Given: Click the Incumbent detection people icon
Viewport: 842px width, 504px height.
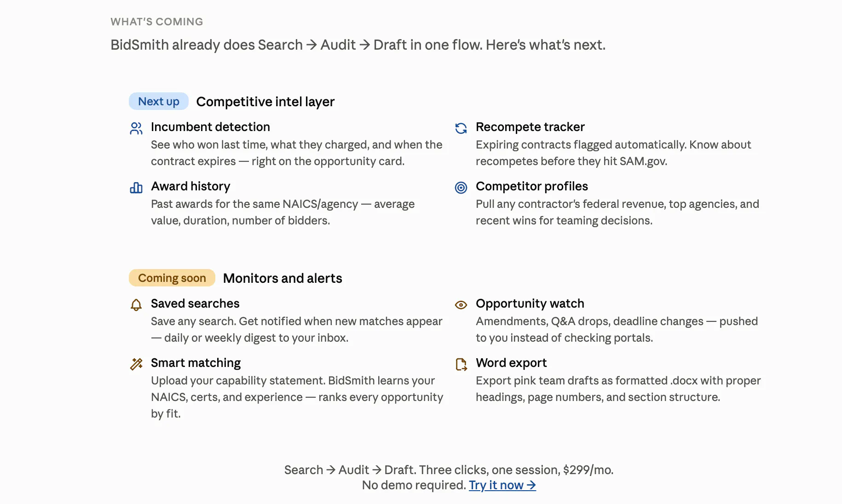Looking at the screenshot, I should (x=136, y=128).
